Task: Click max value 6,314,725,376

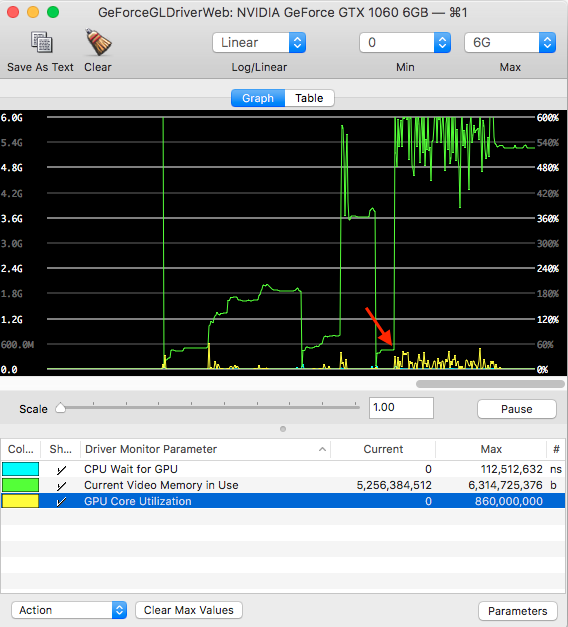Action: (x=505, y=485)
